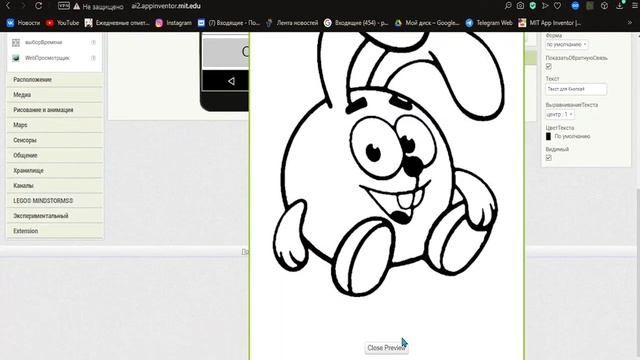The image size is (640, 360).
Task: Toggle the Видимый checkbox
Action: click(549, 158)
